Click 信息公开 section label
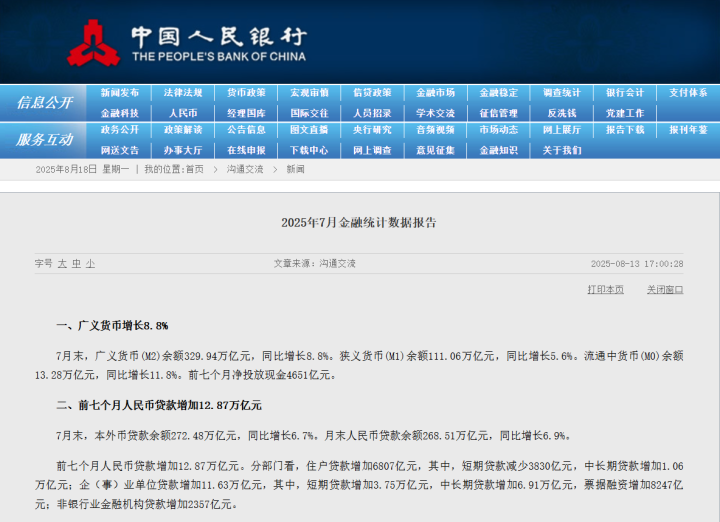This screenshot has width=720, height=522. pos(44,103)
